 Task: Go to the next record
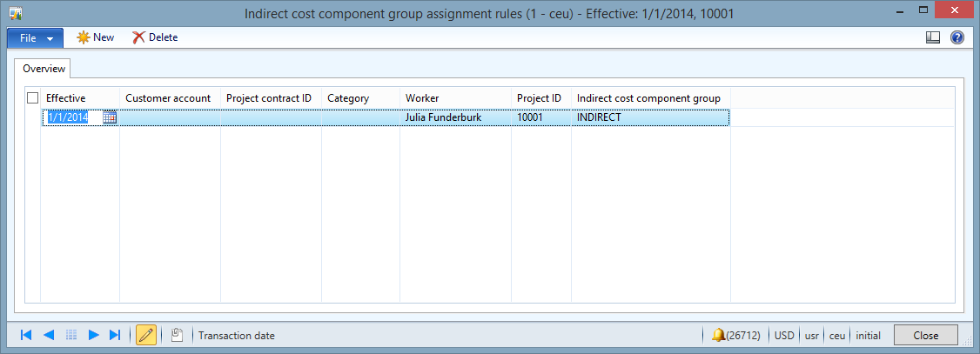(x=93, y=335)
